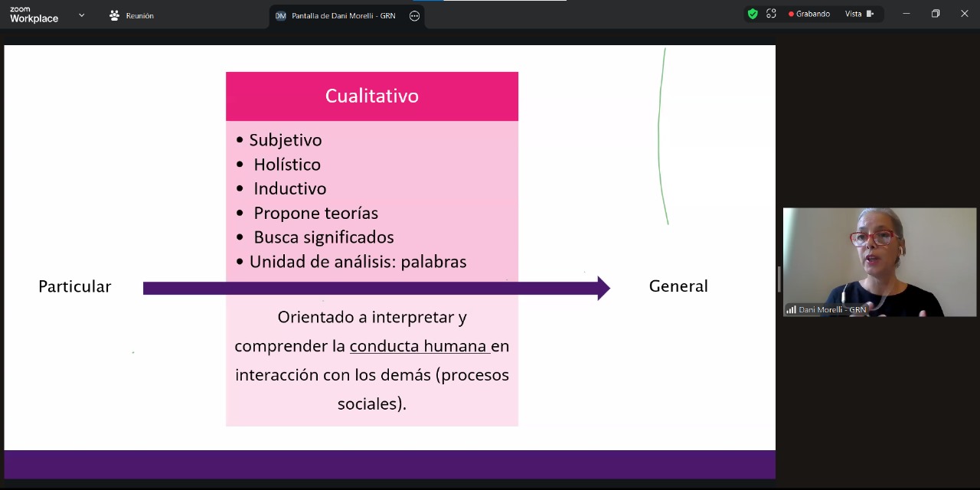Click Dani Morelli's video thumbnail
The image size is (980, 490).
coord(880,262)
